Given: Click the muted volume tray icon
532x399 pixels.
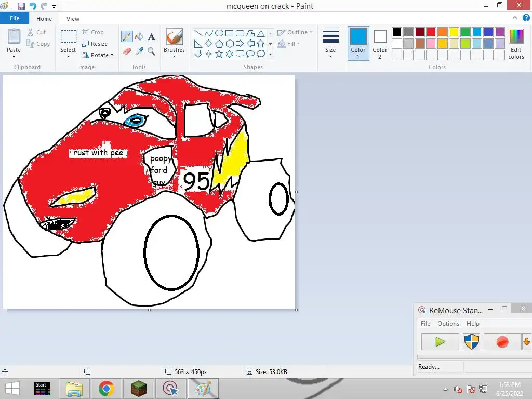Looking at the screenshot, I should click(458, 389).
